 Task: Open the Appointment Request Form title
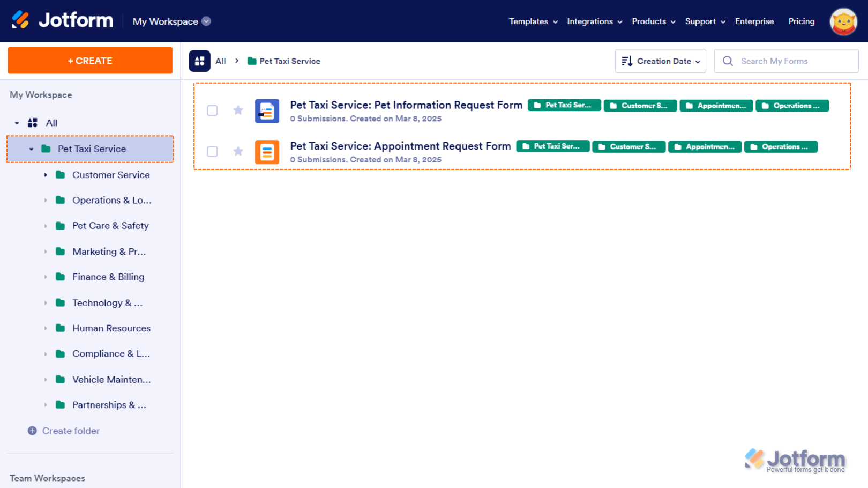coord(400,146)
